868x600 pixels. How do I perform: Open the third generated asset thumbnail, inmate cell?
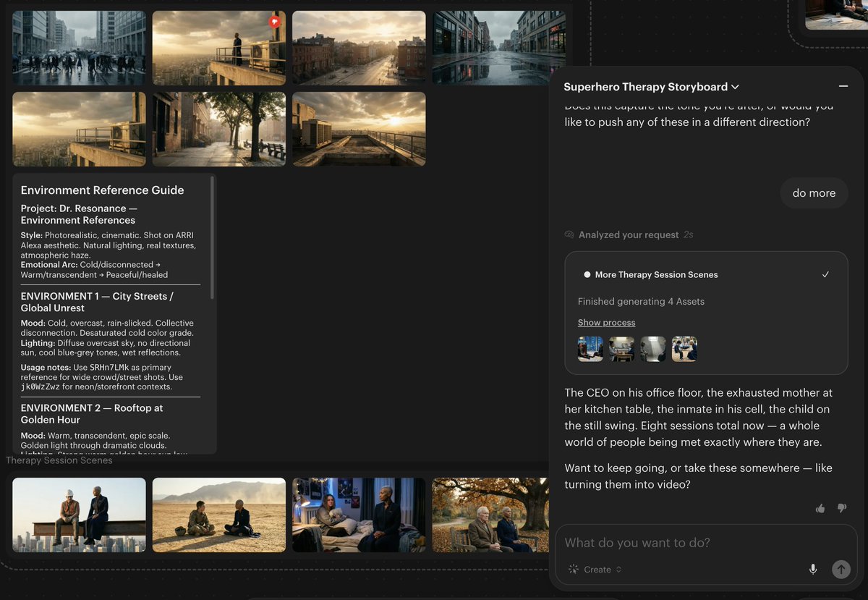pyautogui.click(x=653, y=349)
